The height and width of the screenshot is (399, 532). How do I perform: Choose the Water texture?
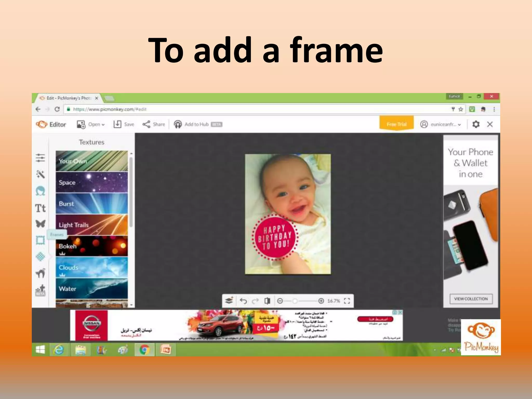[92, 289]
